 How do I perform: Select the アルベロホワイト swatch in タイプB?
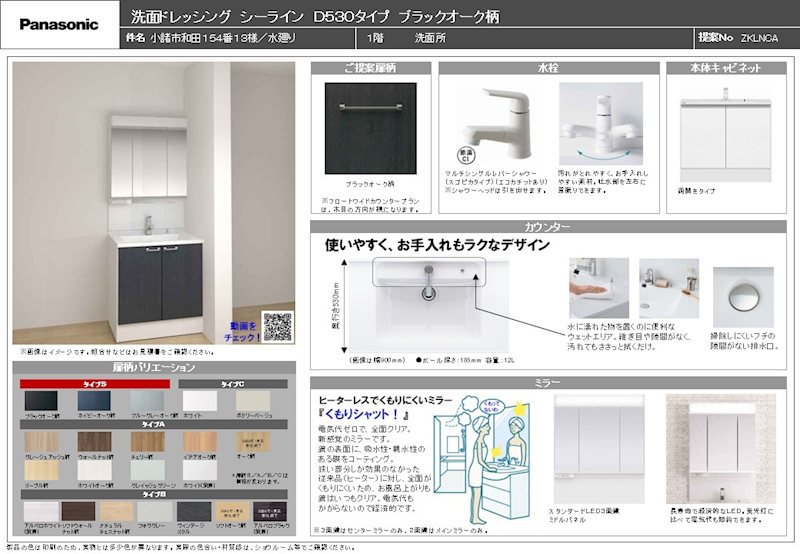[41, 511]
